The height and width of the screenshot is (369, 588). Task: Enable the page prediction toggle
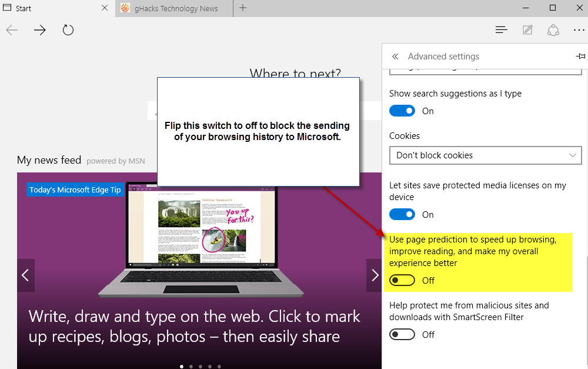402,280
